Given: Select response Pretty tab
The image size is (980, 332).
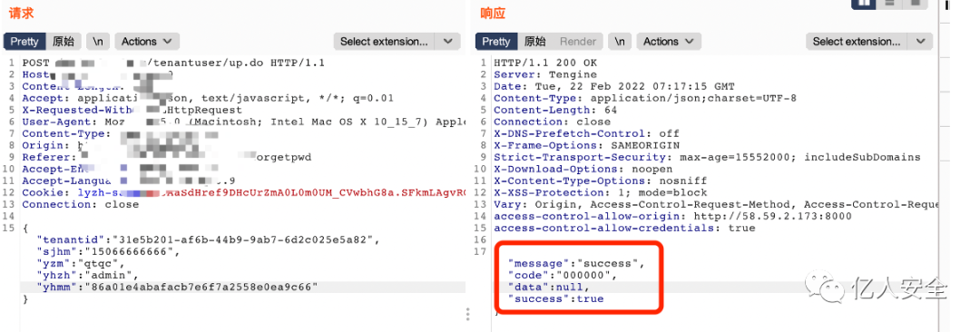Looking at the screenshot, I should point(496,41).
